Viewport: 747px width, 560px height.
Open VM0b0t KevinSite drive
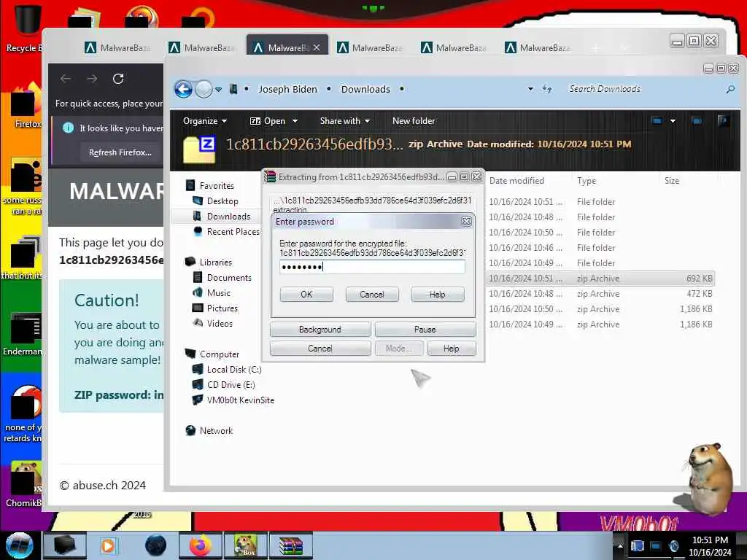(x=240, y=400)
